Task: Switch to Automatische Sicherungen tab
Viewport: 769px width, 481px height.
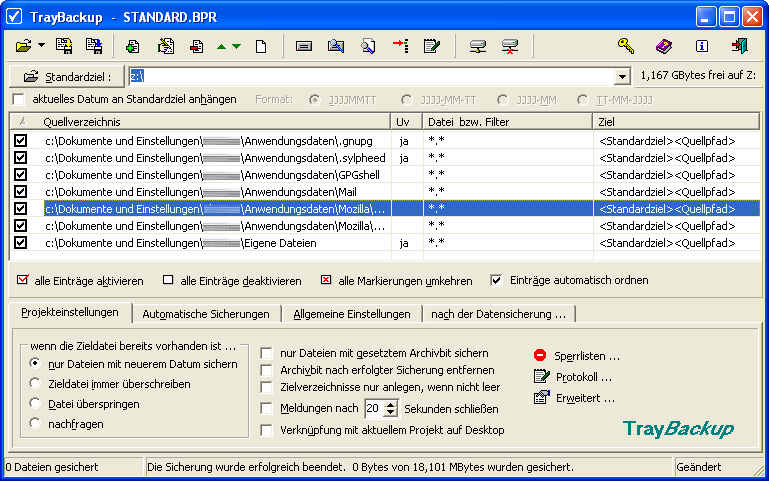Action: [x=206, y=314]
